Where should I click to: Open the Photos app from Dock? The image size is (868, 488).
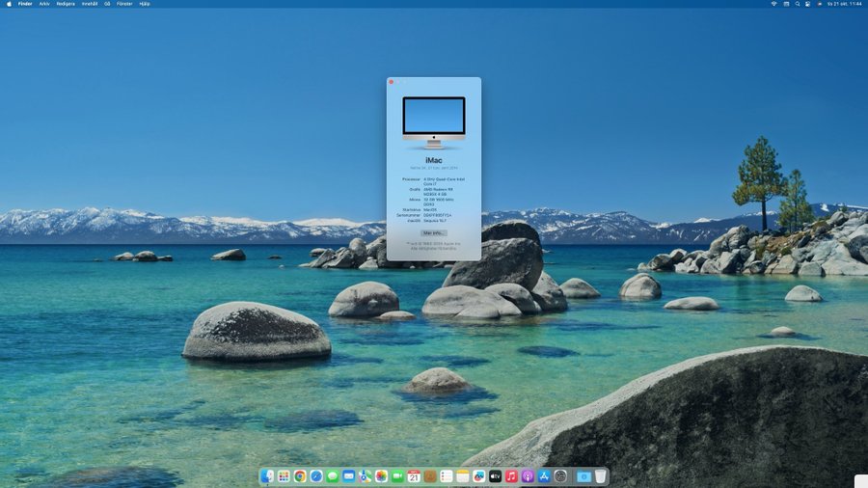(381, 476)
